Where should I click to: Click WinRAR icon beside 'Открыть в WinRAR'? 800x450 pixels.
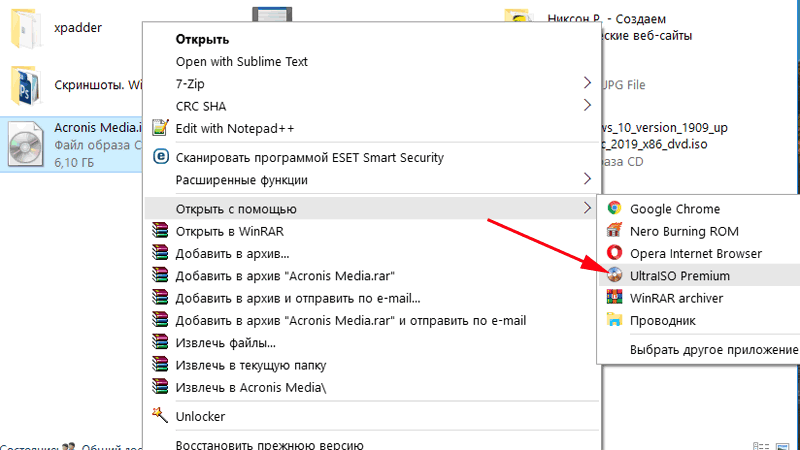(x=160, y=231)
